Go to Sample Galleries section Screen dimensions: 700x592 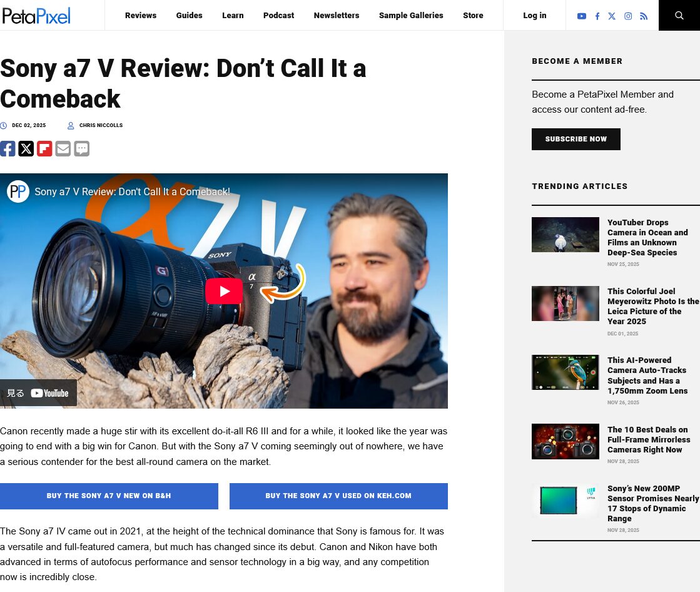point(411,16)
